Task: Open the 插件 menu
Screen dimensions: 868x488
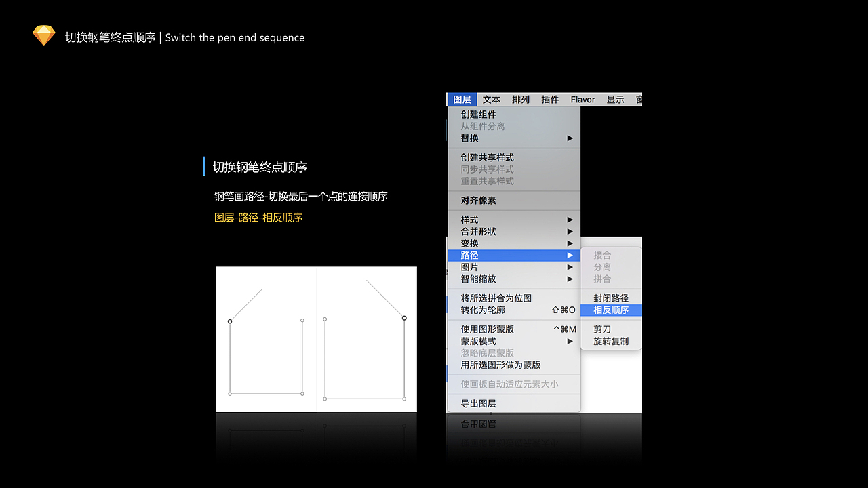Action: (x=550, y=99)
